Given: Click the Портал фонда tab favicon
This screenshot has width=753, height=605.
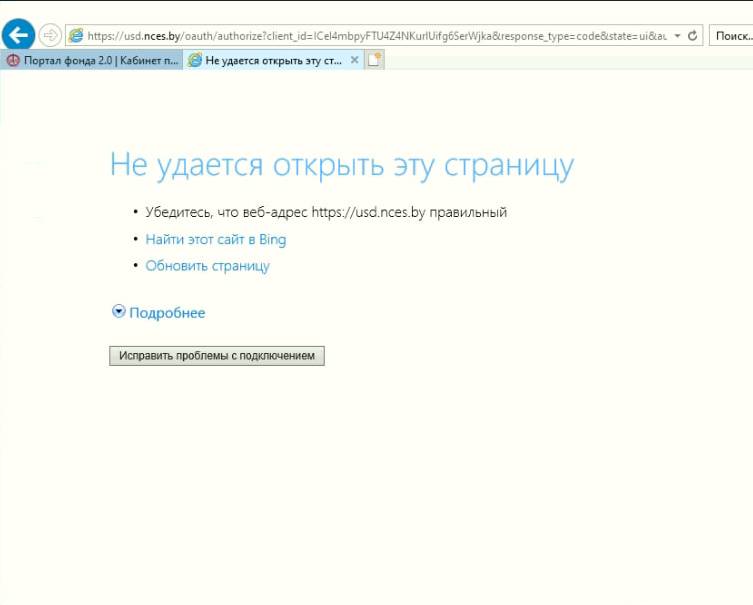Looking at the screenshot, I should [x=13, y=60].
